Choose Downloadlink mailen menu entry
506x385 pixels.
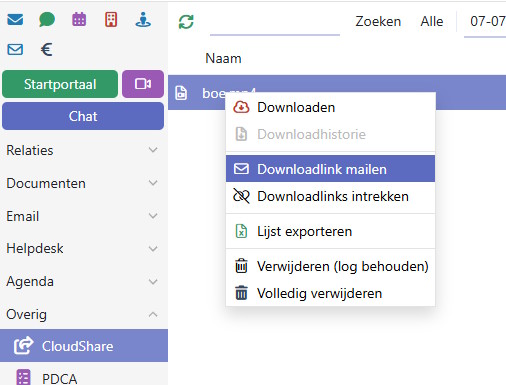pos(330,169)
